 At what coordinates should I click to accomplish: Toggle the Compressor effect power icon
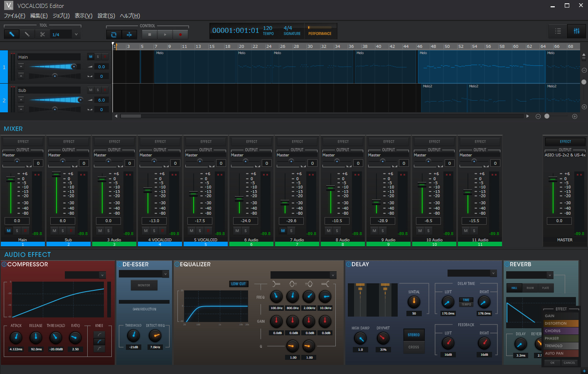coord(4,264)
